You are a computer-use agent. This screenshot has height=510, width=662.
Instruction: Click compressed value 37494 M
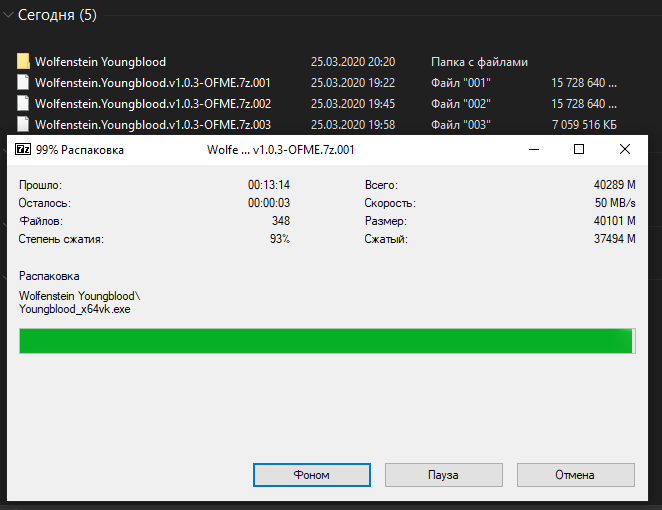click(x=615, y=239)
